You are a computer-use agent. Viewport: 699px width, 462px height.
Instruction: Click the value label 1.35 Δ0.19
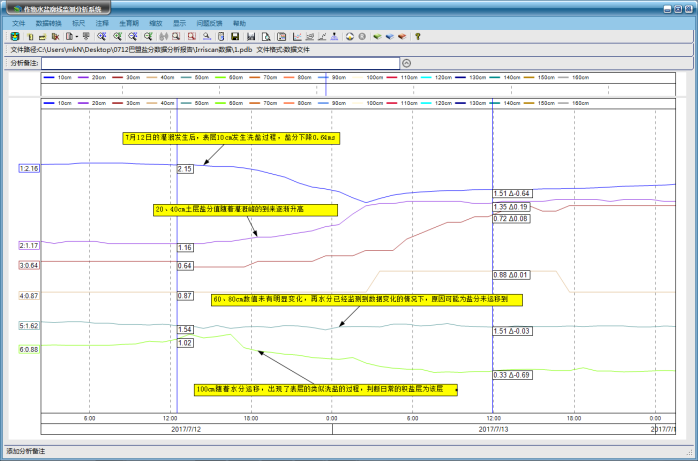511,207
